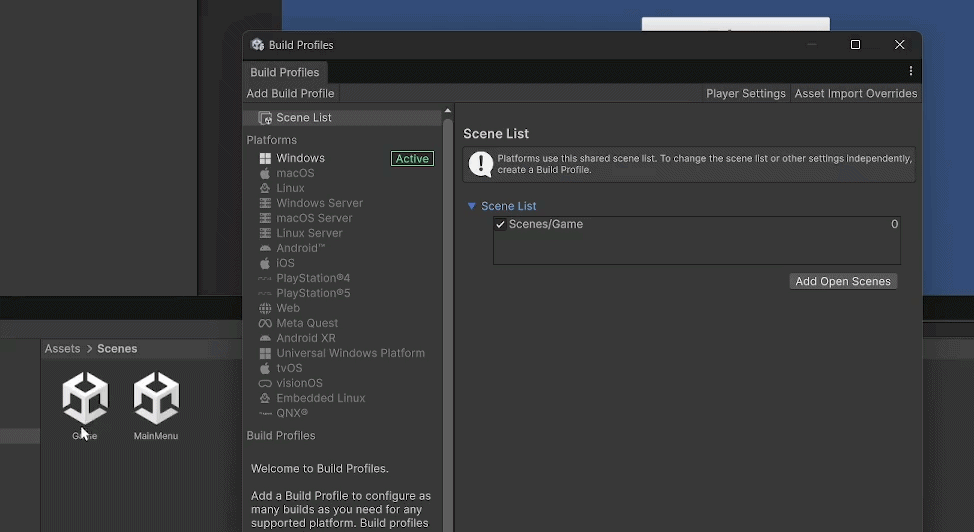This screenshot has width=974, height=532.
Task: Click Add Open Scenes button
Action: click(x=843, y=282)
